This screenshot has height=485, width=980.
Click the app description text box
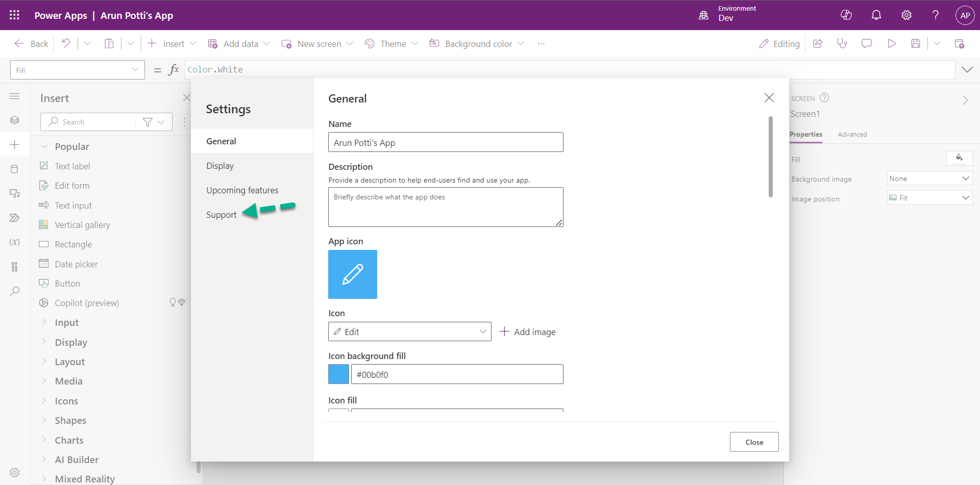[445, 207]
